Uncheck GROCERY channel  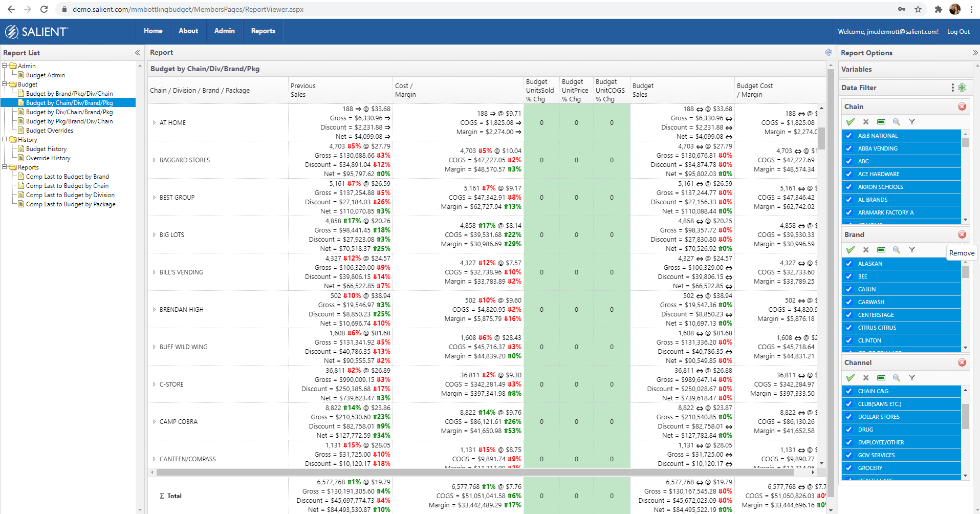pos(849,468)
